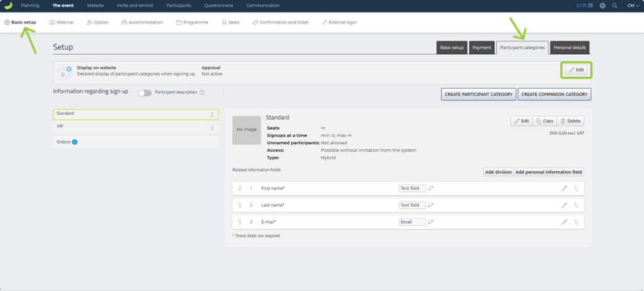Click the 'DKK 0,00 excl. VAT' price text

[567, 134]
